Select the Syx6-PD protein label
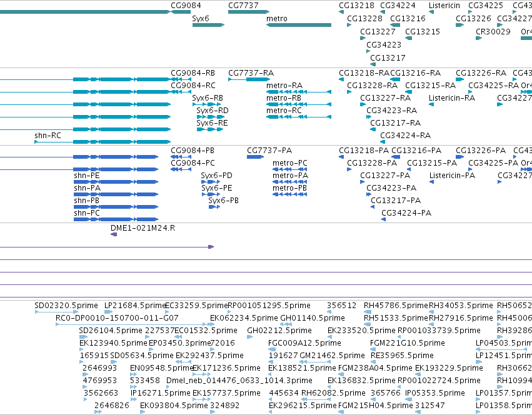This screenshot has width=532, height=415. [216, 176]
